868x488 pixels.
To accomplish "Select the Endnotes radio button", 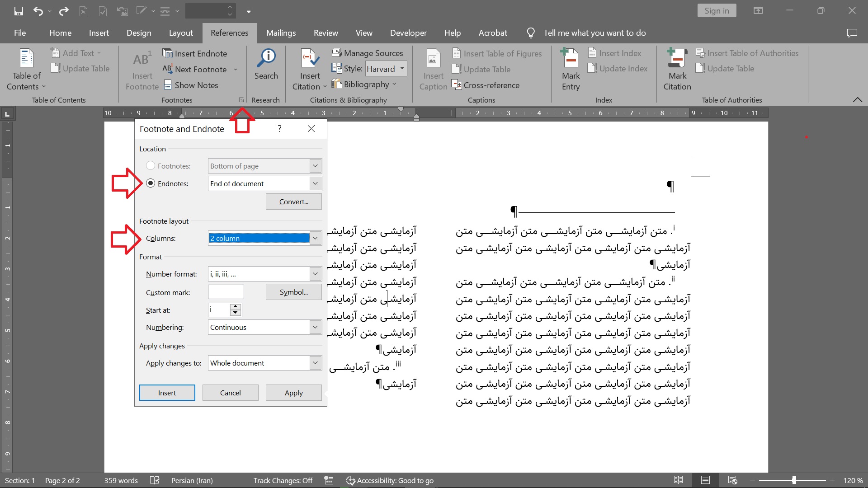I will click(150, 183).
